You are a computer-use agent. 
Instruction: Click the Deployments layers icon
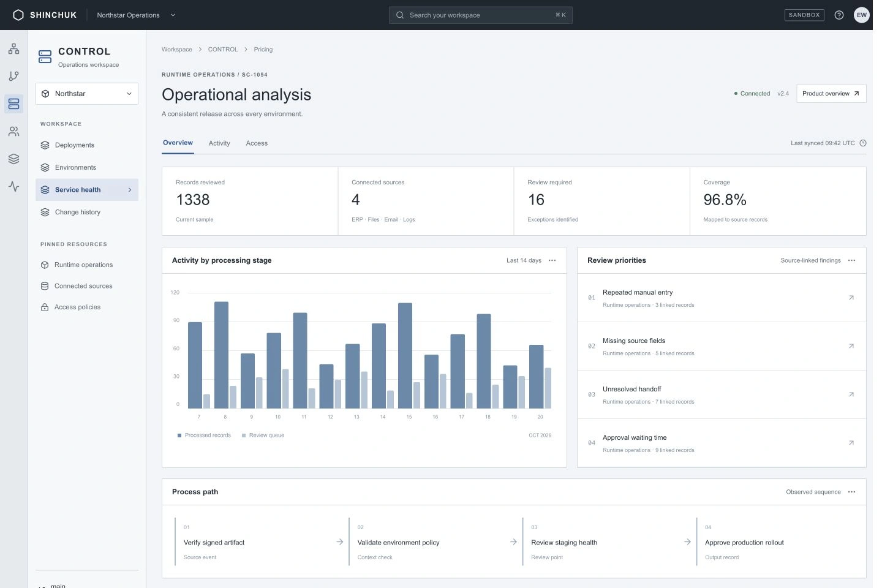45,145
